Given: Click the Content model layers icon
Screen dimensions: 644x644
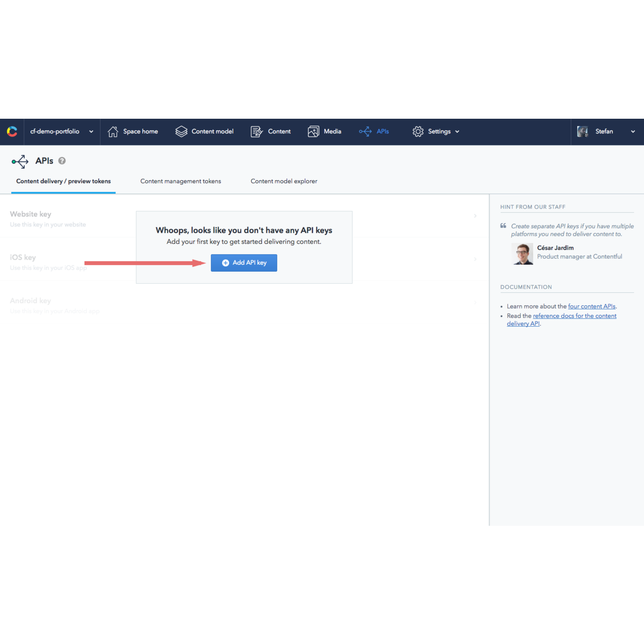Looking at the screenshot, I should point(181,132).
